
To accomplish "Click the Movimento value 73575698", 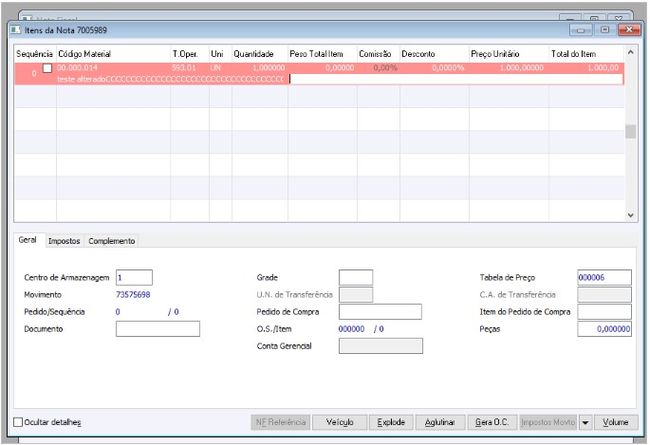I will coord(133,294).
